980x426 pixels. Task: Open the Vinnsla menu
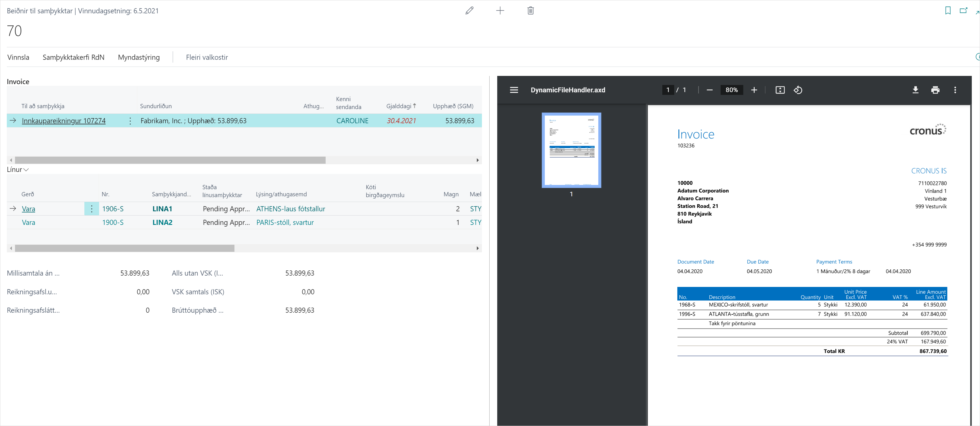click(18, 57)
